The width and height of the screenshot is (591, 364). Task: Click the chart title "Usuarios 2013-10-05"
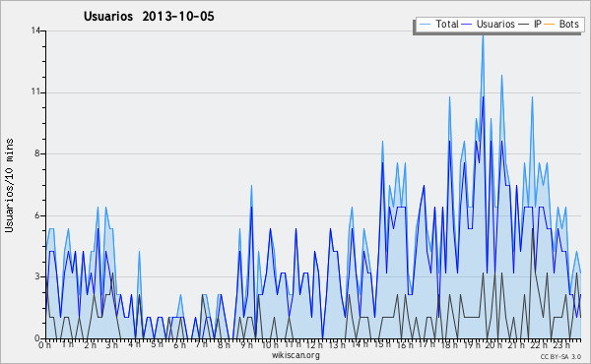click(x=149, y=17)
